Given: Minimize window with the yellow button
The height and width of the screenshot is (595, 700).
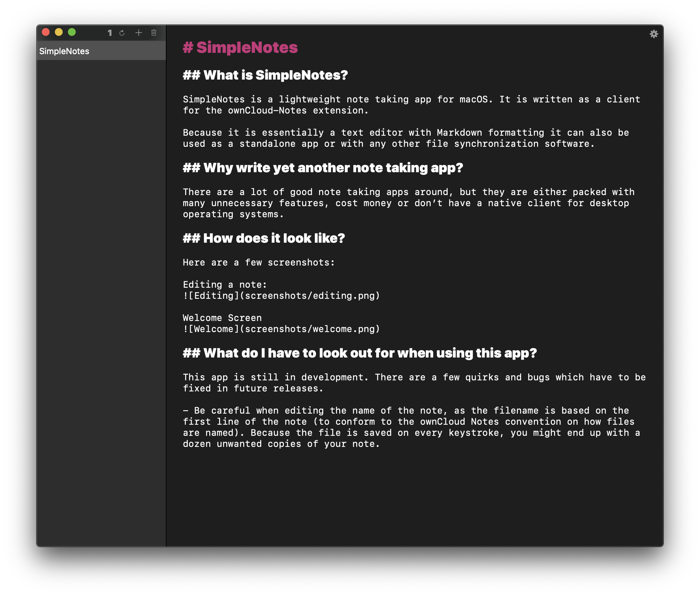Looking at the screenshot, I should pos(59,32).
